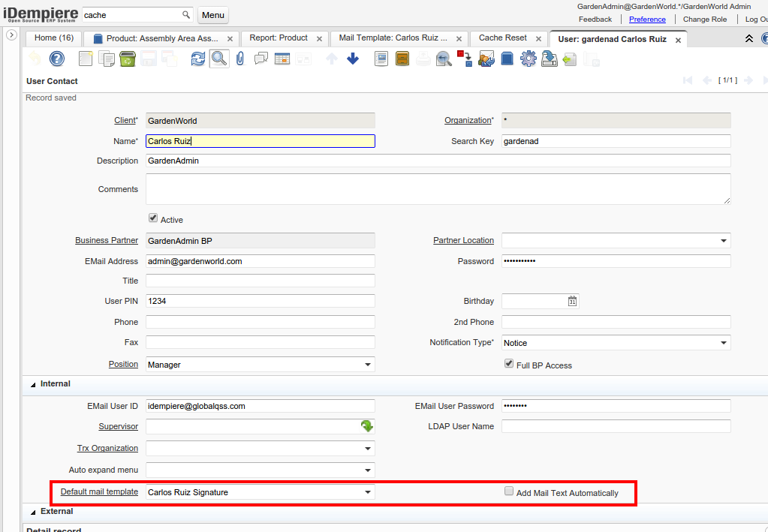Image resolution: width=768 pixels, height=532 pixels.
Task: Delete record using green recycle bin icon
Action: pyautogui.click(x=128, y=59)
